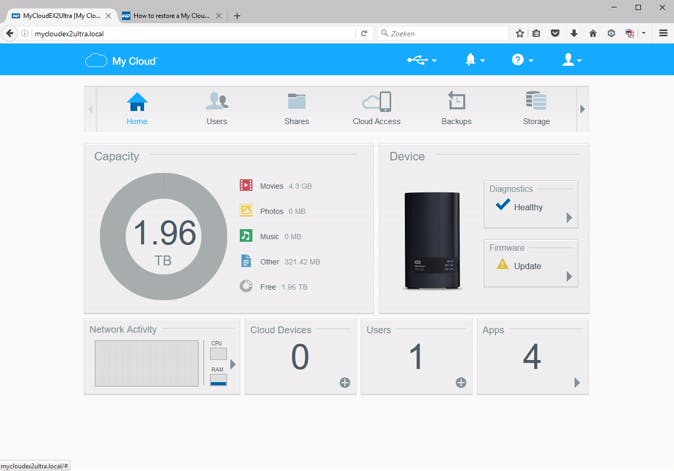Open the Users navigation icon
The width and height of the screenshot is (674, 471).
pos(217,102)
